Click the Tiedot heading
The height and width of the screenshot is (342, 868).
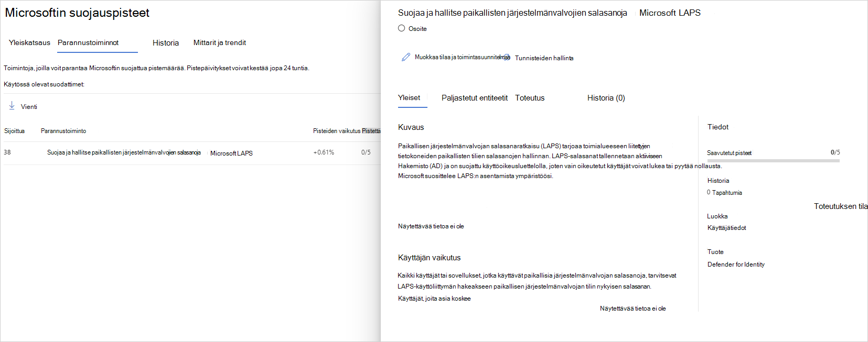click(x=718, y=127)
